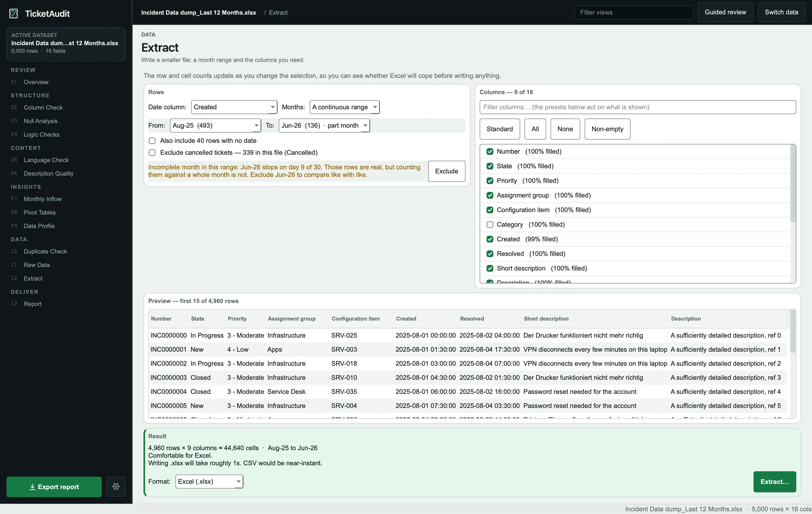Screen dimensions: 812x514
Task: Click Exclude to drop incomplete Jun-26
Action: tap(447, 171)
